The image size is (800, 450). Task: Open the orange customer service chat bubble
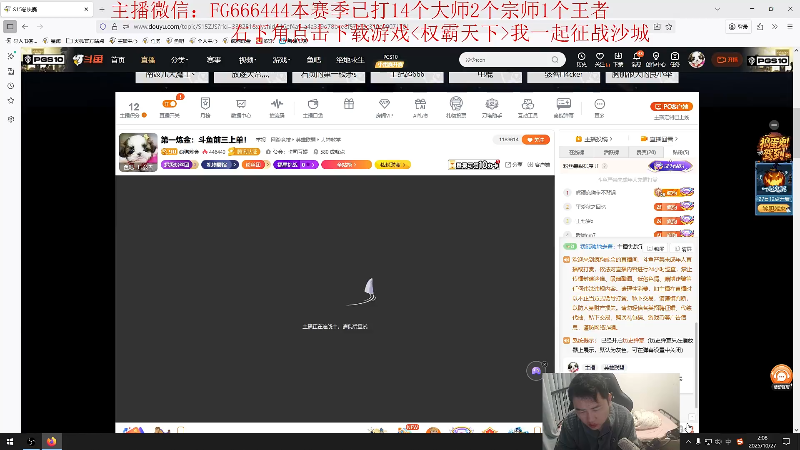point(781,377)
